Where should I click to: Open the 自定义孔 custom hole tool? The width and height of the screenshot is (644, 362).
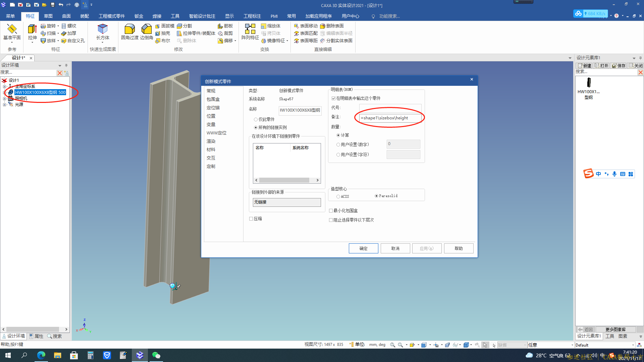click(73, 41)
